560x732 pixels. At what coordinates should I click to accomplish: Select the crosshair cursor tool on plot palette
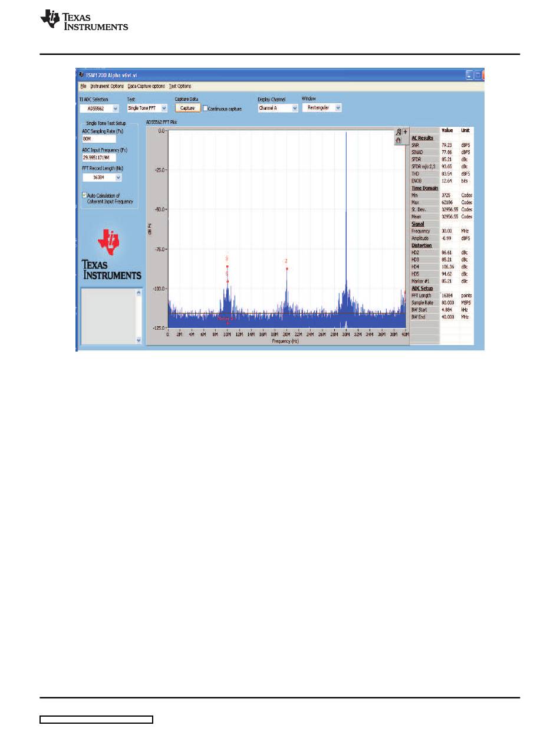coord(406,133)
